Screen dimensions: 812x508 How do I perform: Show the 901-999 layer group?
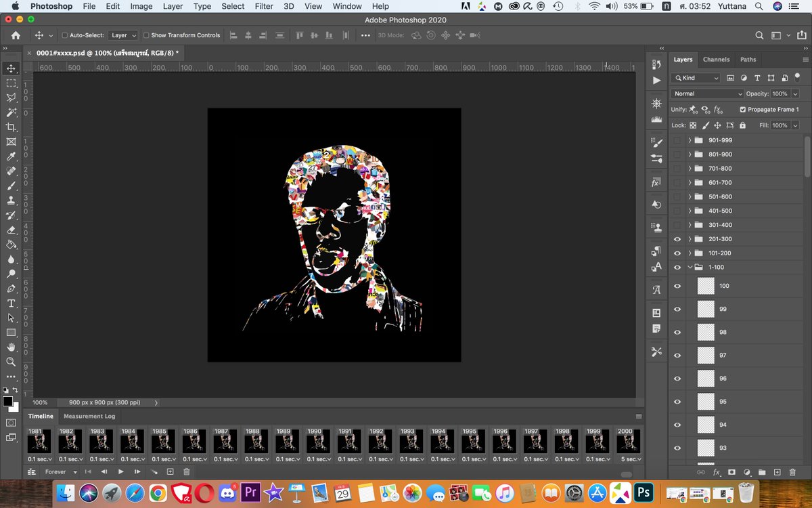(677, 140)
